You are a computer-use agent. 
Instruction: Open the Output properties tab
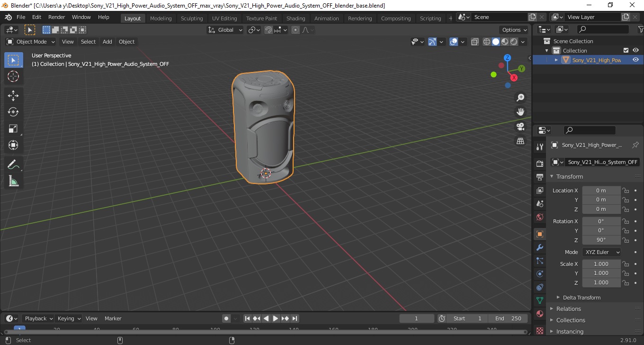click(539, 177)
